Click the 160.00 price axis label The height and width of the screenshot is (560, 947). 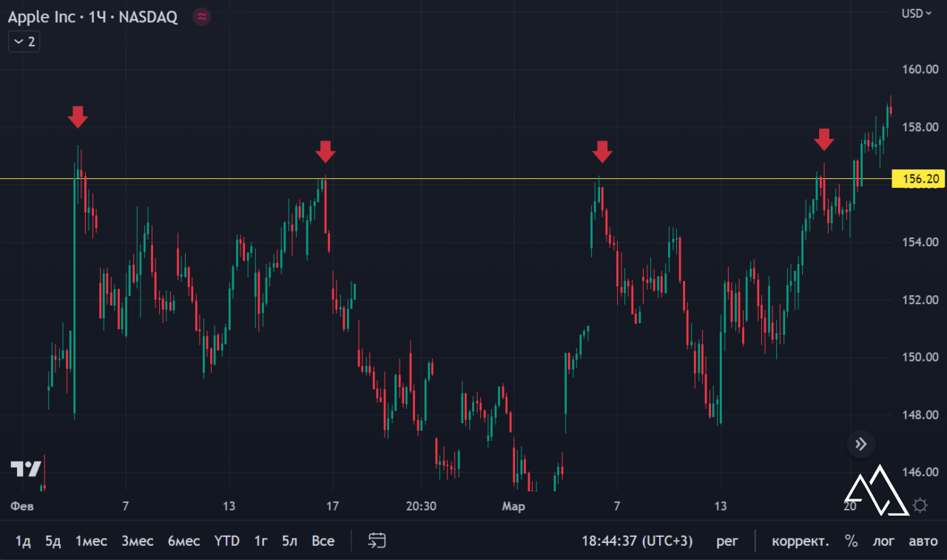point(921,70)
